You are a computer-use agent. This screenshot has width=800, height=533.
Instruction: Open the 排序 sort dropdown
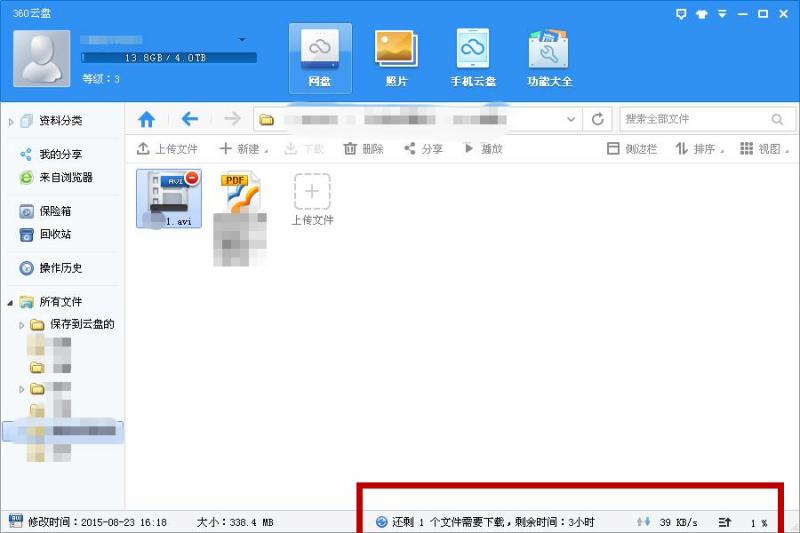[699, 149]
